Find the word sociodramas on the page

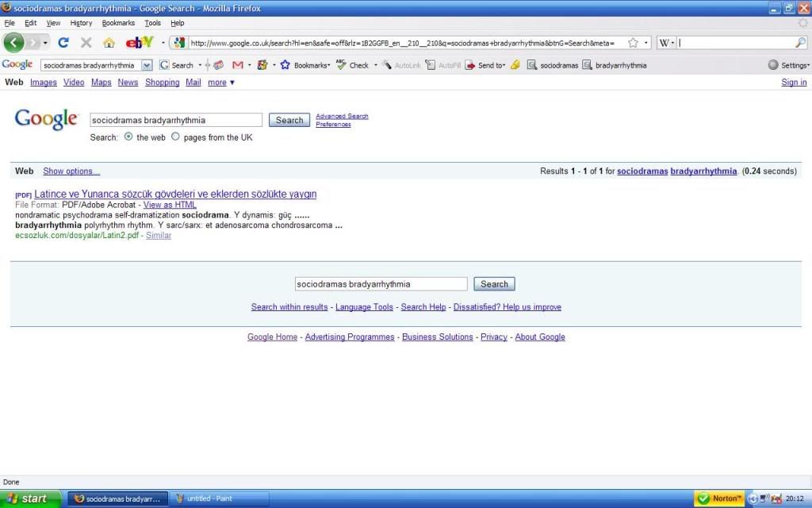pos(553,65)
